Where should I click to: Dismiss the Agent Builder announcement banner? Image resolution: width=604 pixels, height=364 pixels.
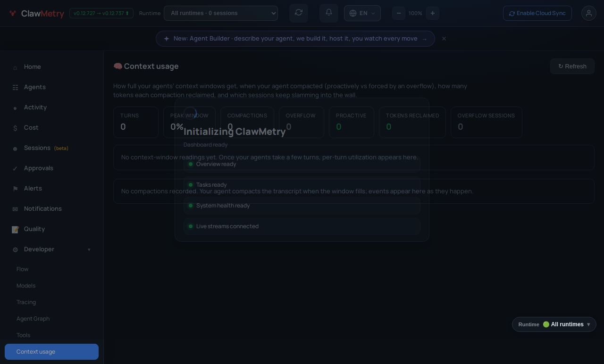444,39
